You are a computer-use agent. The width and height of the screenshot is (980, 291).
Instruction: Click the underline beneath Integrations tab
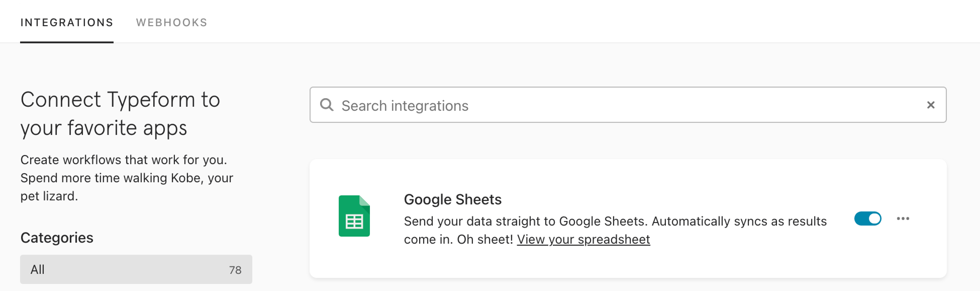tap(67, 42)
